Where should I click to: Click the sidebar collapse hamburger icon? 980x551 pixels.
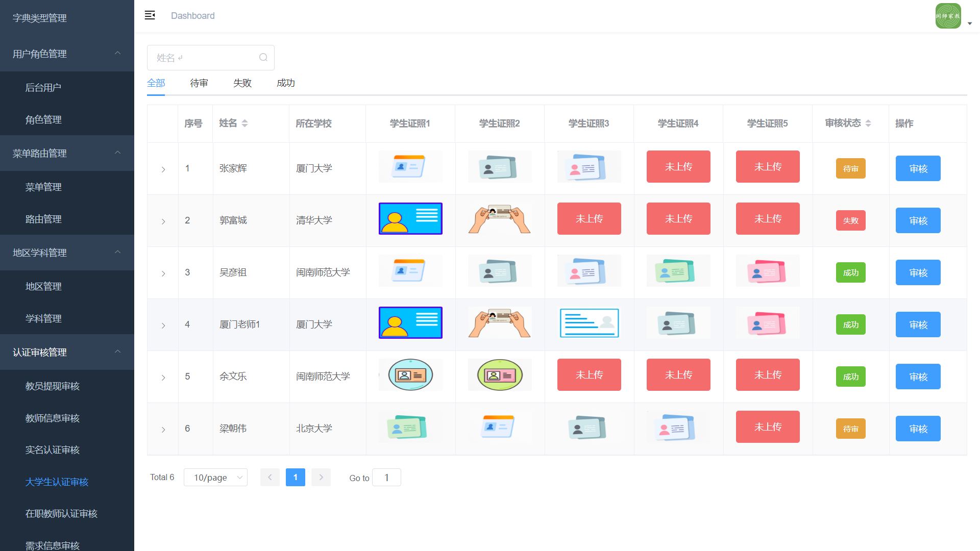150,15
